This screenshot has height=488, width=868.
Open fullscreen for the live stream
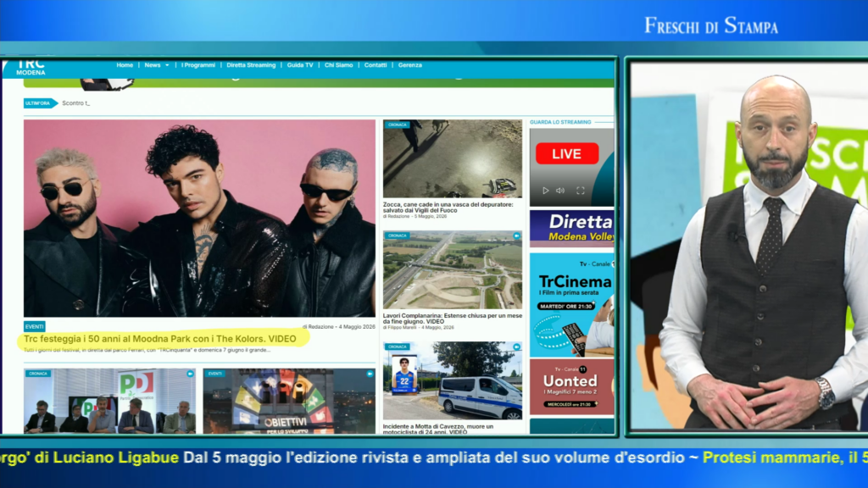point(580,191)
